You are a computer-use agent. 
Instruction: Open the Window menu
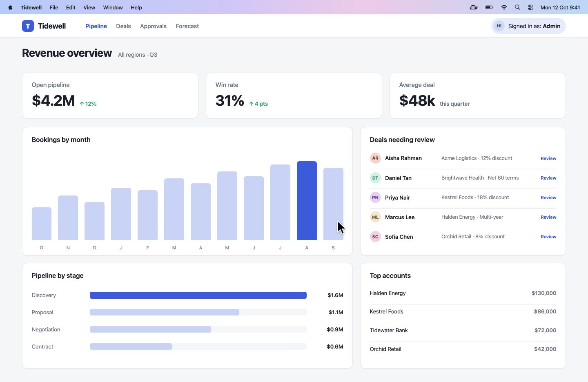tap(113, 7)
